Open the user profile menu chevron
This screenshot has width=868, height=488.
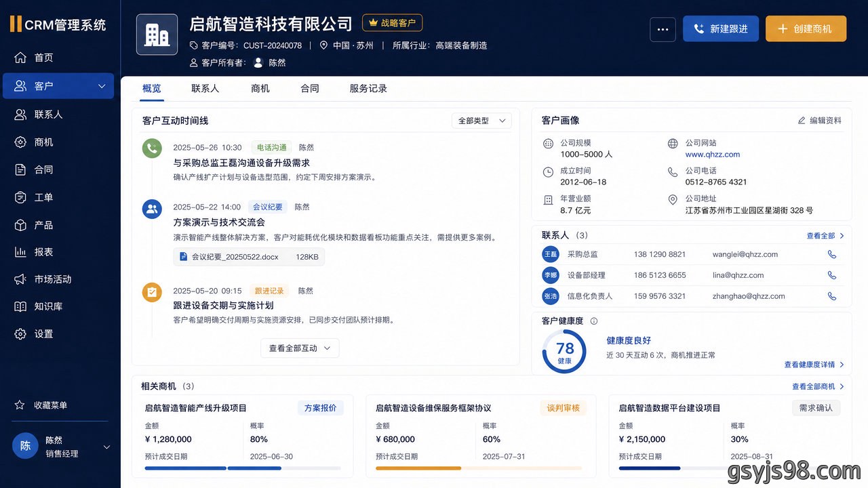106,447
